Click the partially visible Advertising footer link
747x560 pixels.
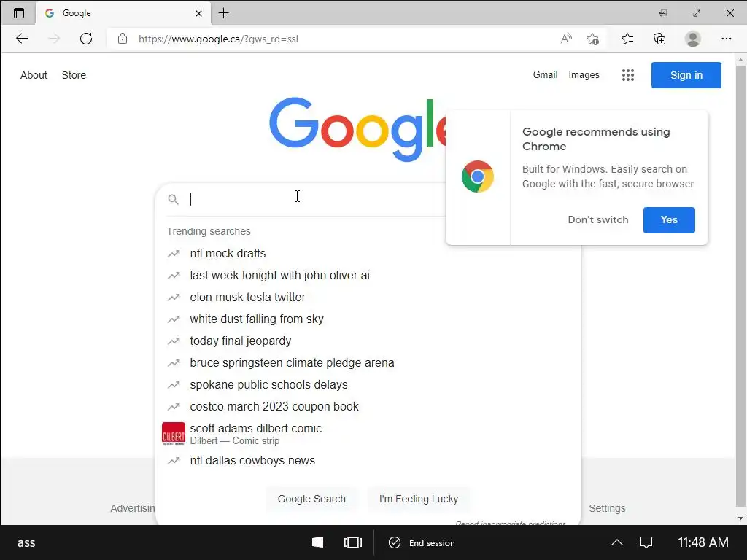[x=133, y=508]
